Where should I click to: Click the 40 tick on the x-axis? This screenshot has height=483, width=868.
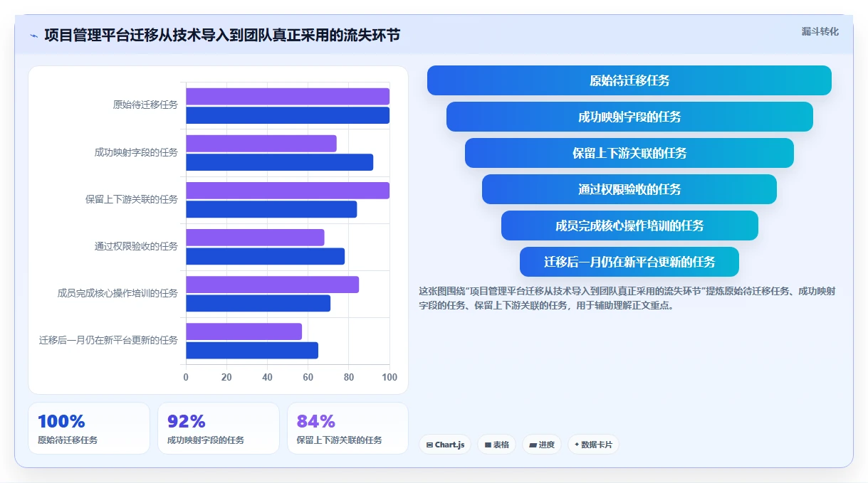[268, 377]
